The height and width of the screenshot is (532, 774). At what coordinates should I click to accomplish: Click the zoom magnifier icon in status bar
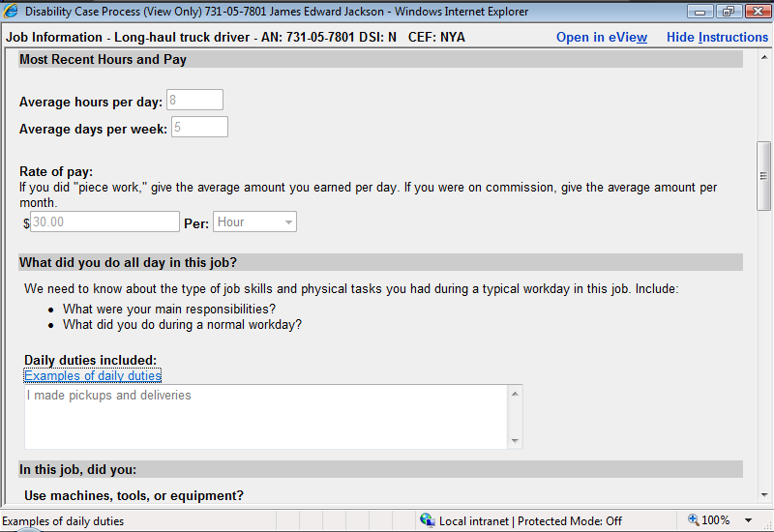pyautogui.click(x=693, y=520)
